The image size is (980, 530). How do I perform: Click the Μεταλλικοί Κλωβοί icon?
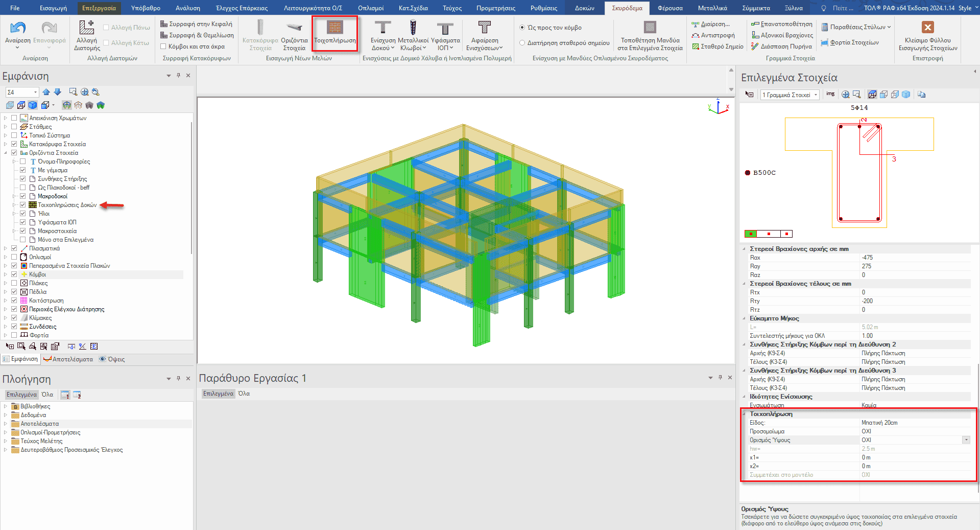coord(413,29)
